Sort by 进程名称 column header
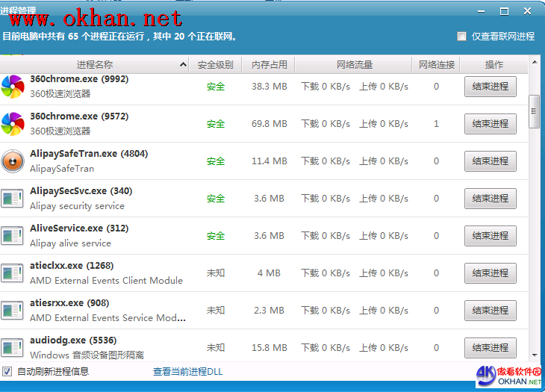 (x=94, y=65)
